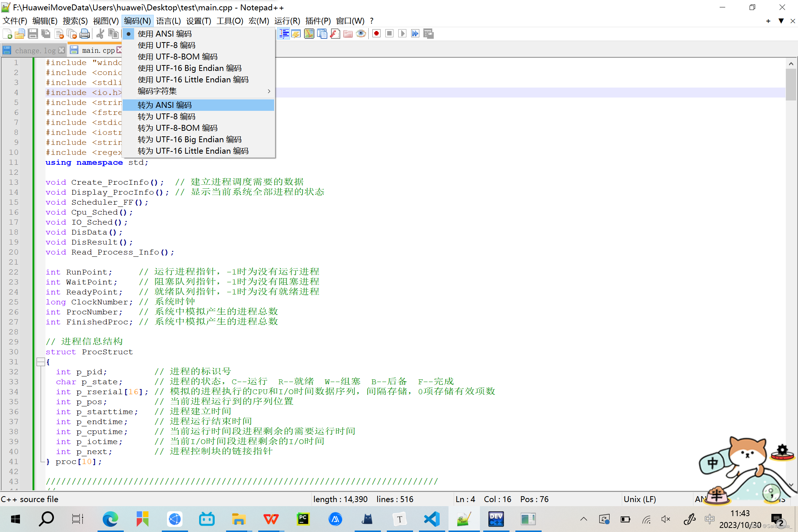Click the New file toolbar icon
Image resolution: width=798 pixels, height=532 pixels.
pyautogui.click(x=7, y=34)
